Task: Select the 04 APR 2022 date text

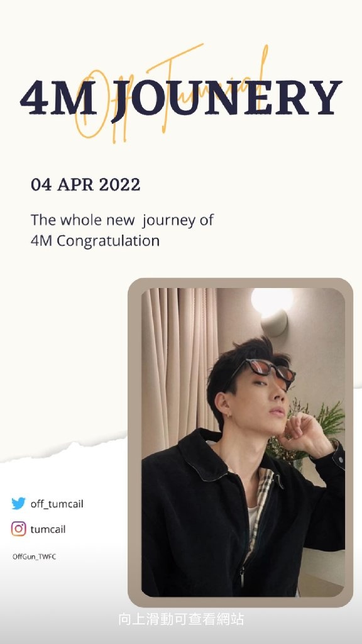Action: coord(85,185)
